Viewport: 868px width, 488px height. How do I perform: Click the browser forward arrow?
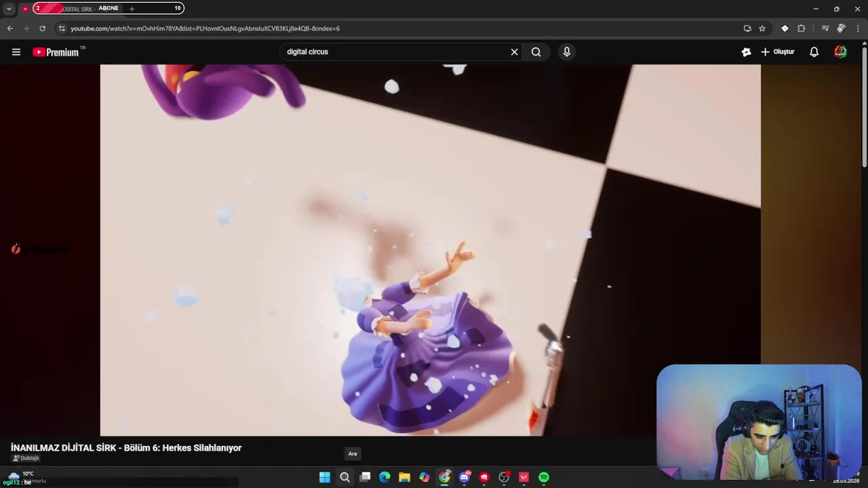(26, 28)
